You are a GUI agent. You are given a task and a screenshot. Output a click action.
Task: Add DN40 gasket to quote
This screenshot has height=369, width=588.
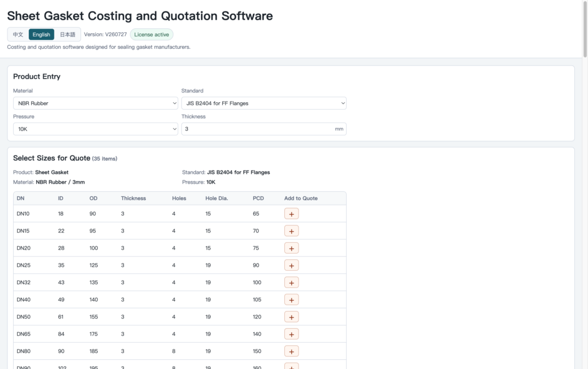pyautogui.click(x=291, y=300)
